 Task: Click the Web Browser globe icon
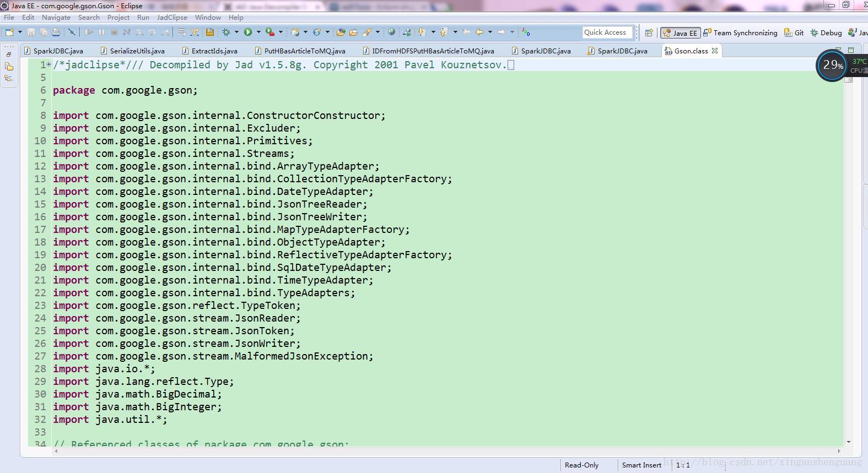click(x=391, y=32)
